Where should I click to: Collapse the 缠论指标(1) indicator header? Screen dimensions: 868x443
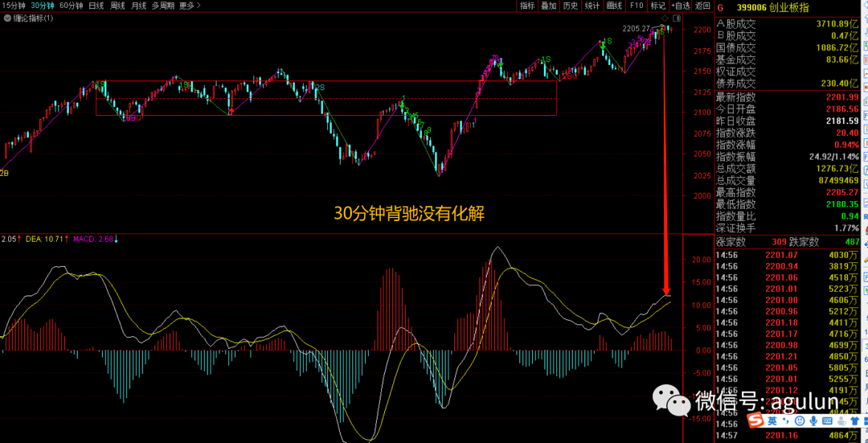6,18
